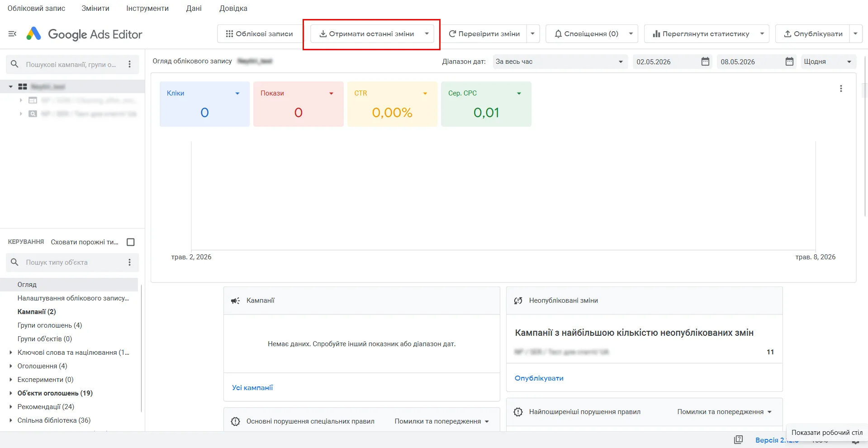Screen dimensions: 868x448
Task: Click the Опублікувати link in the unpublished changes card
Action: point(539,378)
